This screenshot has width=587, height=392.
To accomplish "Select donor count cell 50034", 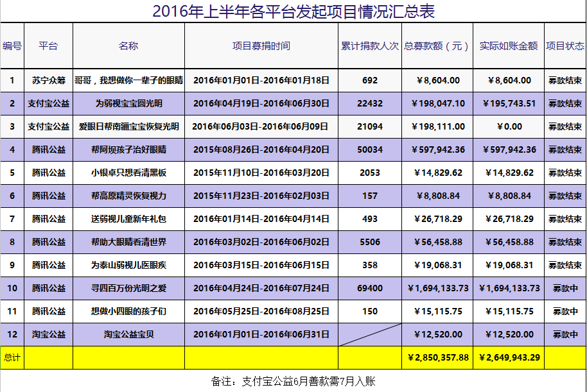I will 370,149.
